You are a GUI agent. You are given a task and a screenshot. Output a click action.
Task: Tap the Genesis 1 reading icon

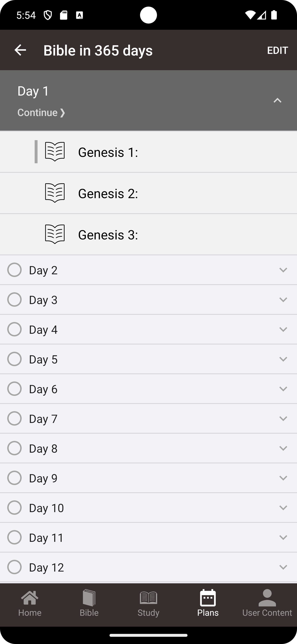tap(55, 152)
